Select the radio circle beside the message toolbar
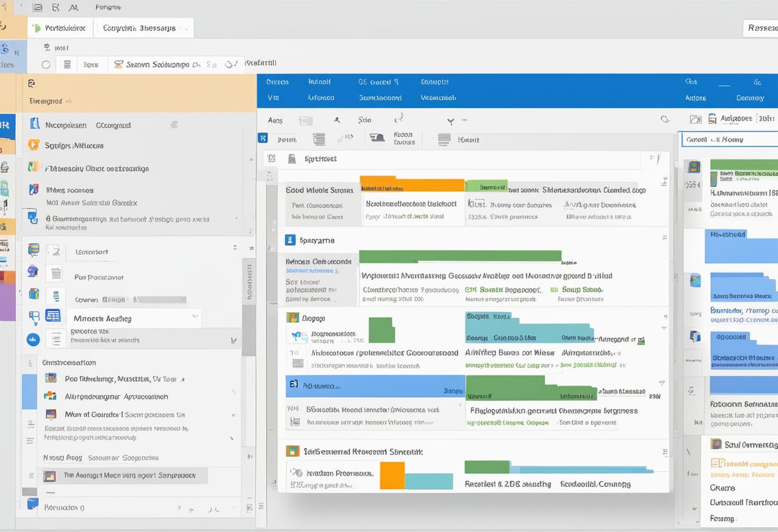 click(46, 65)
